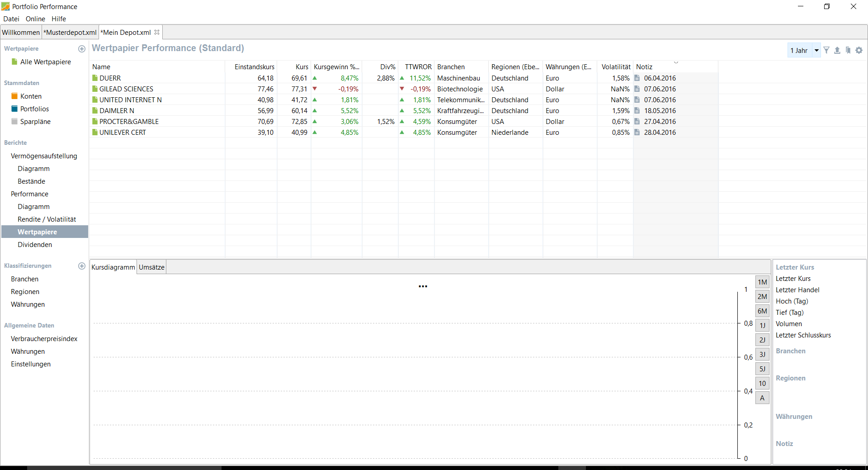Add a new security with Wertpapiere plus icon

coord(82,49)
